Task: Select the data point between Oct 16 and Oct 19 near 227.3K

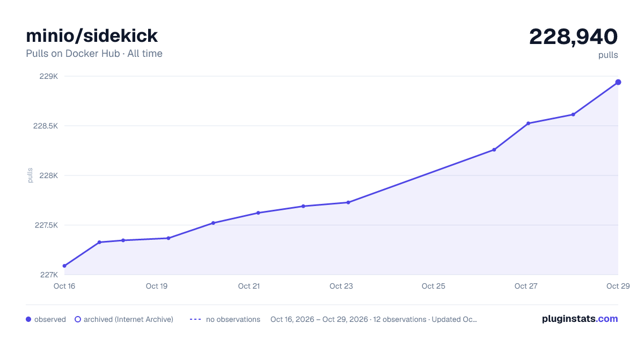Action: (99, 242)
